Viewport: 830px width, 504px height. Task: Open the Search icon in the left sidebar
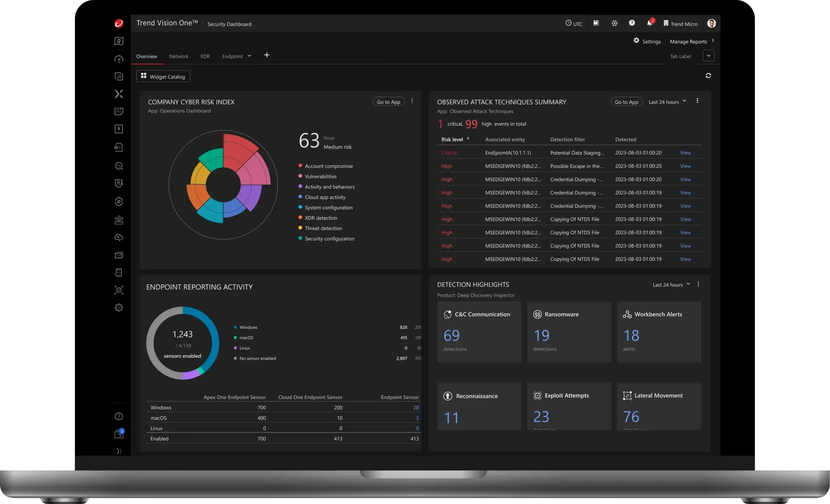[119, 166]
